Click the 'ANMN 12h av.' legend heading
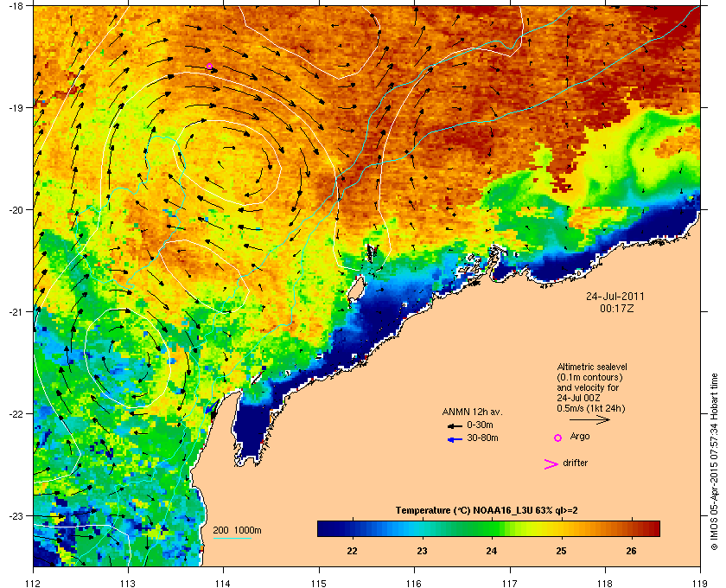 click(x=472, y=412)
